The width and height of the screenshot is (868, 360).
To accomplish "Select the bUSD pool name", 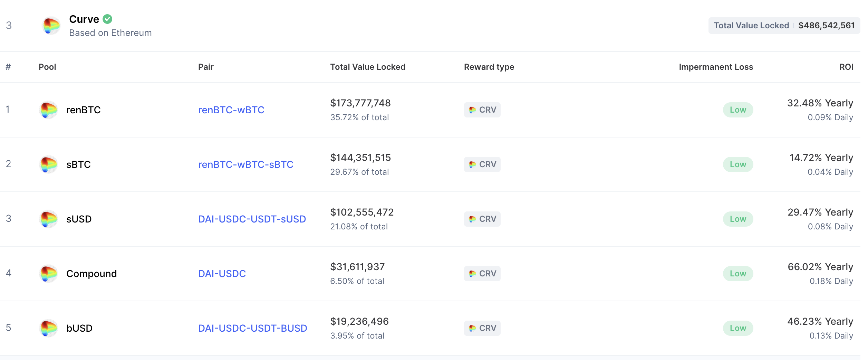I will point(79,328).
